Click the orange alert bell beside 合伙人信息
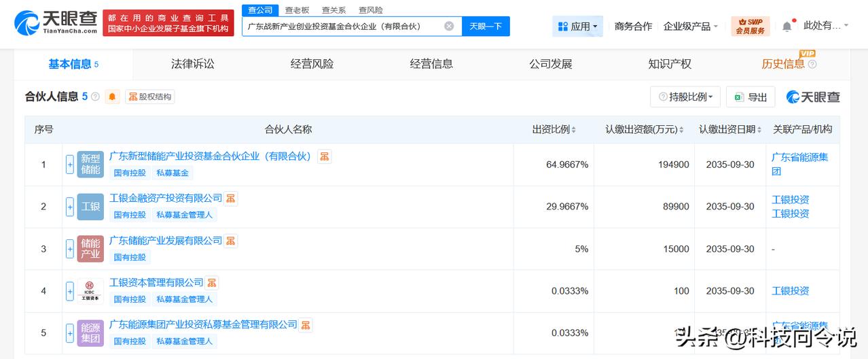The height and width of the screenshot is (359, 868). (x=113, y=97)
